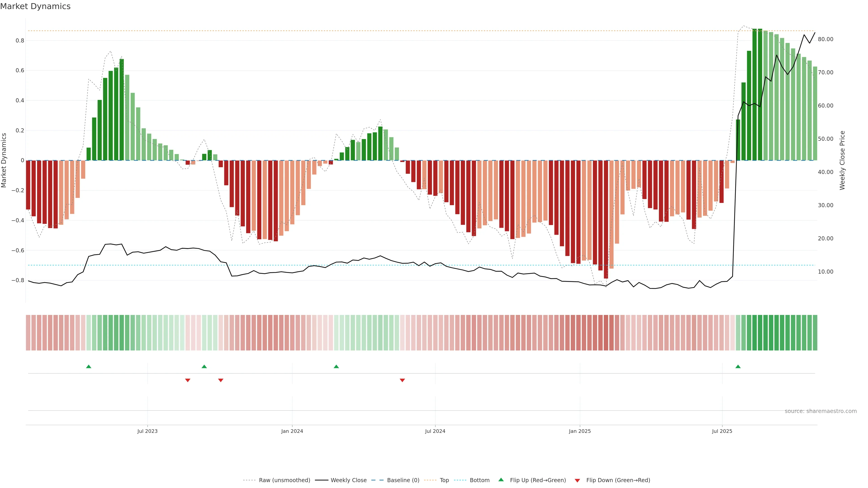Click the red Flip Down marker before Jul 2024

402,380
